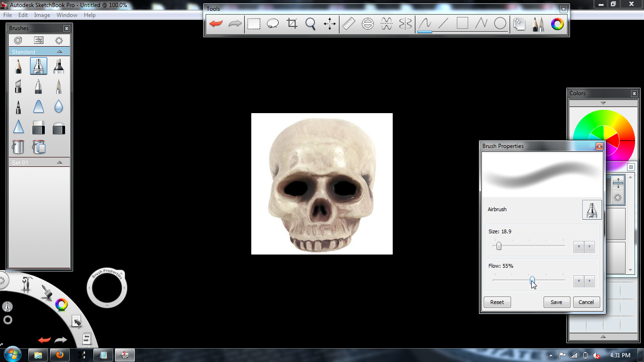Select the Paintbrush in Brushes panel
This screenshot has width=644, height=362.
[x=58, y=87]
